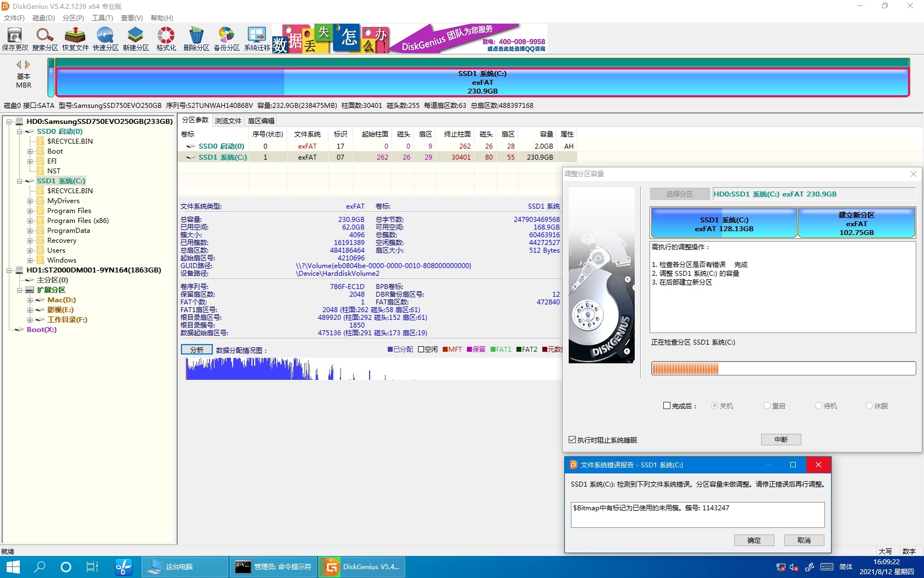
Task: Click the partition check progress bar
Action: tap(783, 368)
